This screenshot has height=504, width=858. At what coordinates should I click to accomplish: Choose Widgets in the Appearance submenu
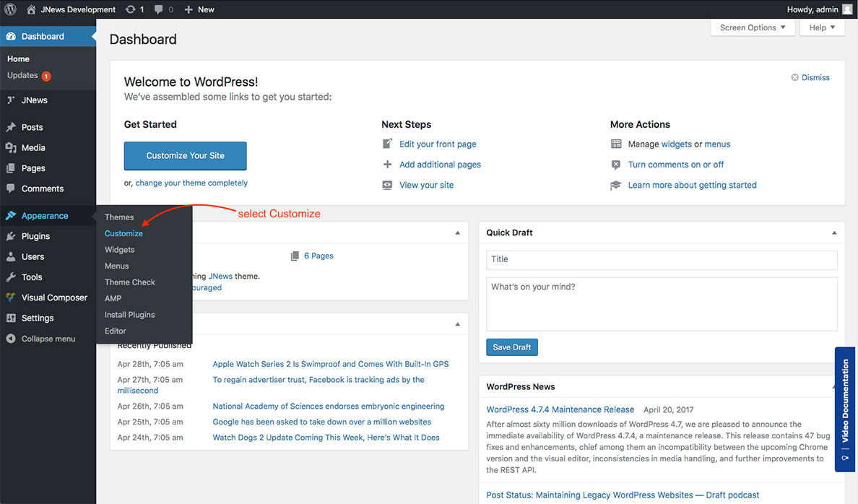119,250
